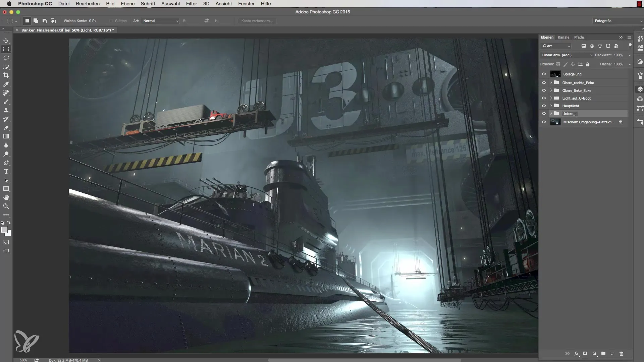Select the Eraser tool
Screen dimensions: 644x362
(x=6, y=128)
